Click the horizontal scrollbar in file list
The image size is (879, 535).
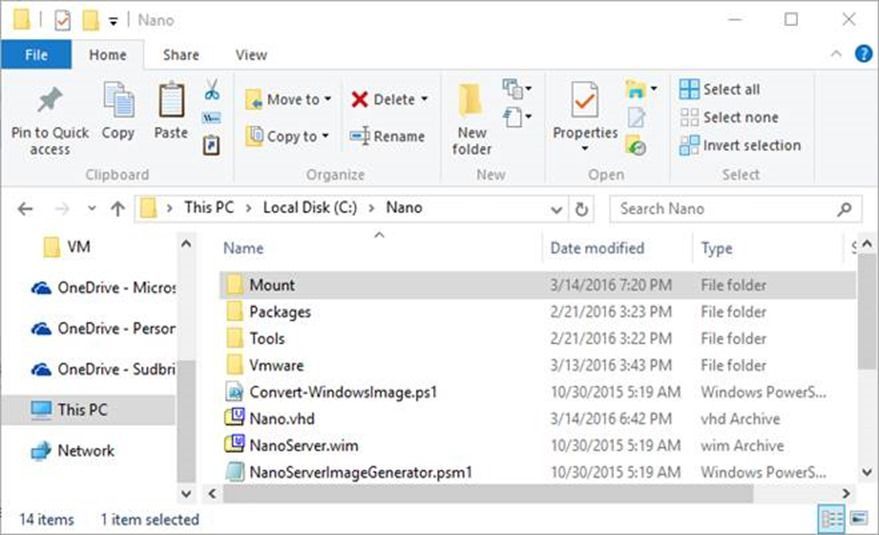click(x=488, y=494)
